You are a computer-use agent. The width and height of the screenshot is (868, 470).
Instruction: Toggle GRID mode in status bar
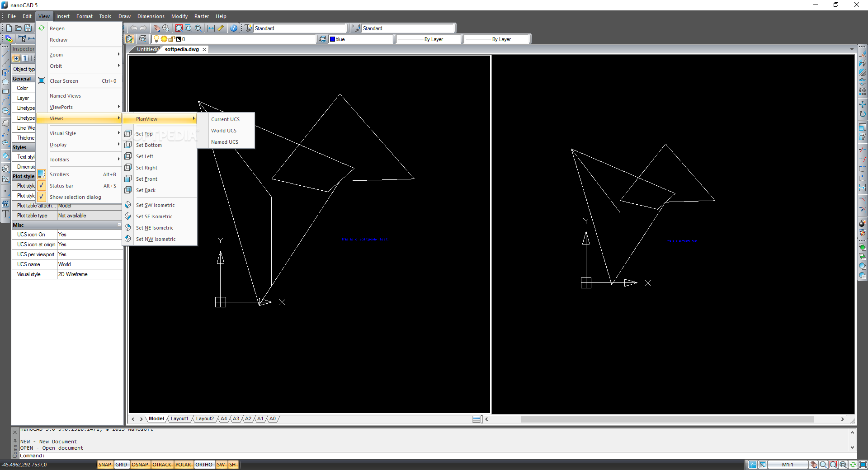(121, 465)
